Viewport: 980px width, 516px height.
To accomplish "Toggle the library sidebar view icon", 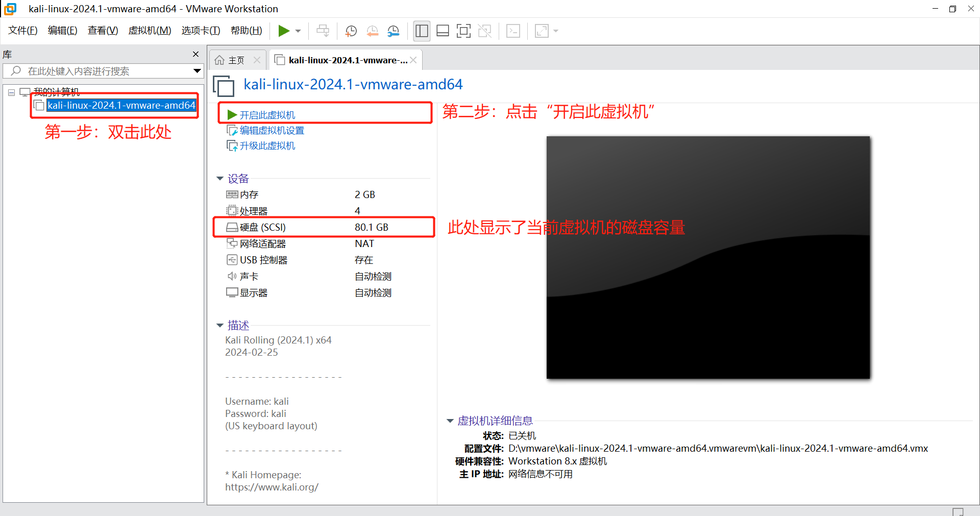I will pos(422,31).
